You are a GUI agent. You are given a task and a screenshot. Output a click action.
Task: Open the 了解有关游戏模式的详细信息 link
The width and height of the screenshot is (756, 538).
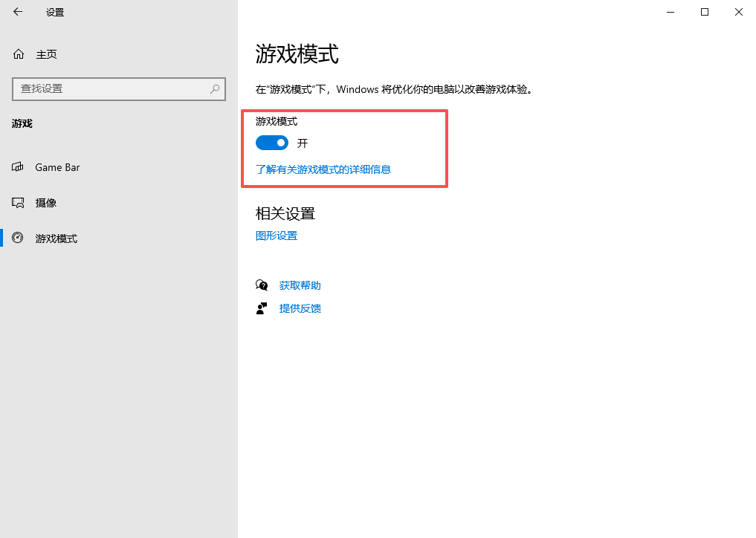323,169
